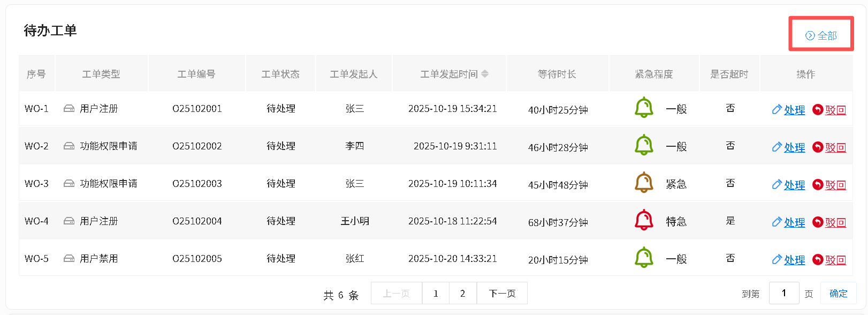The width and height of the screenshot is (868, 315).
Task: Click 驳回 to reject work order WO-2
Action: click(829, 147)
